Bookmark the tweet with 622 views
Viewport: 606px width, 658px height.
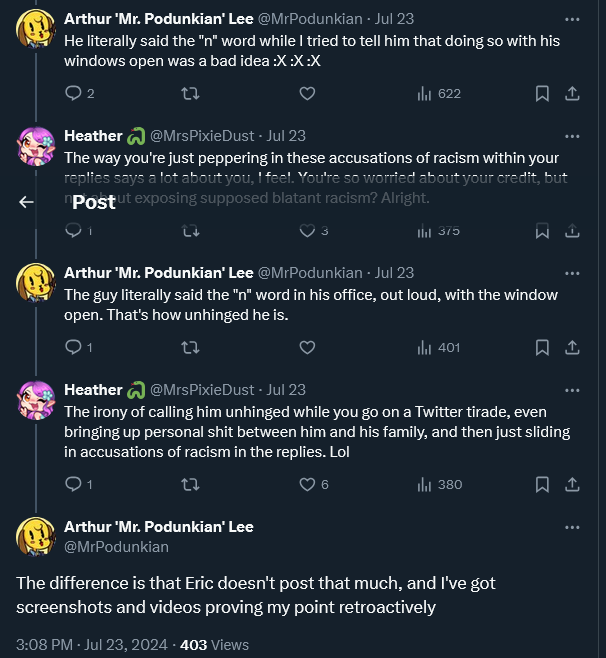click(542, 93)
